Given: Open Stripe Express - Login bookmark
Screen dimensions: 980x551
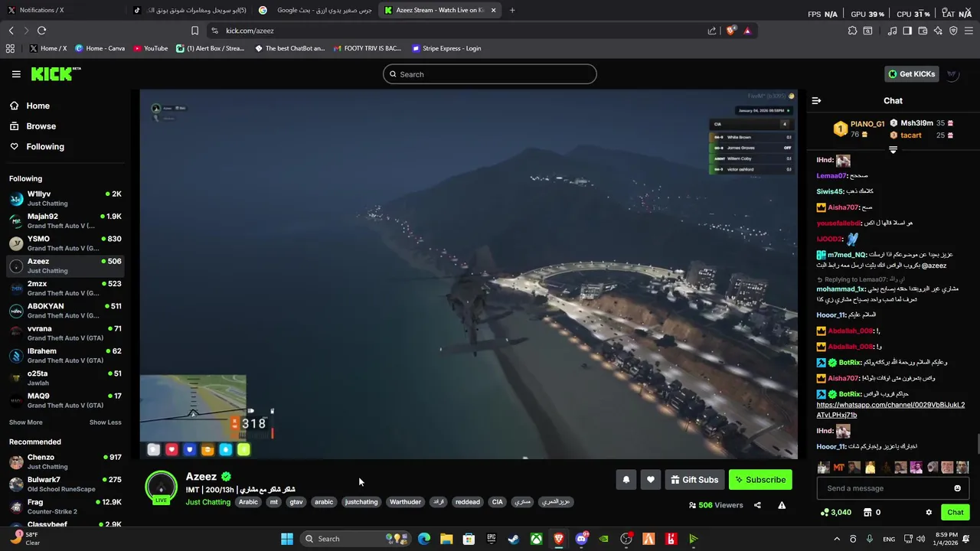Looking at the screenshot, I should click(446, 48).
